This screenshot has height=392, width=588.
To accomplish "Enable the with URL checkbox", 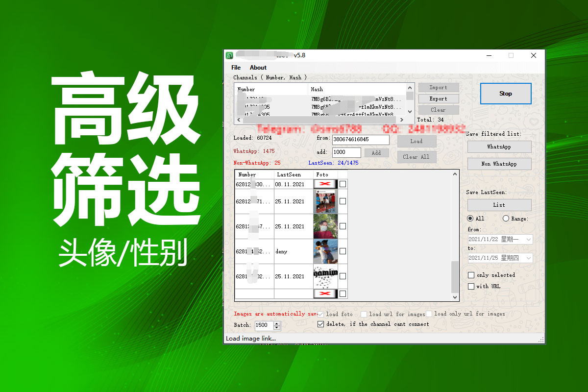I will pyautogui.click(x=471, y=286).
